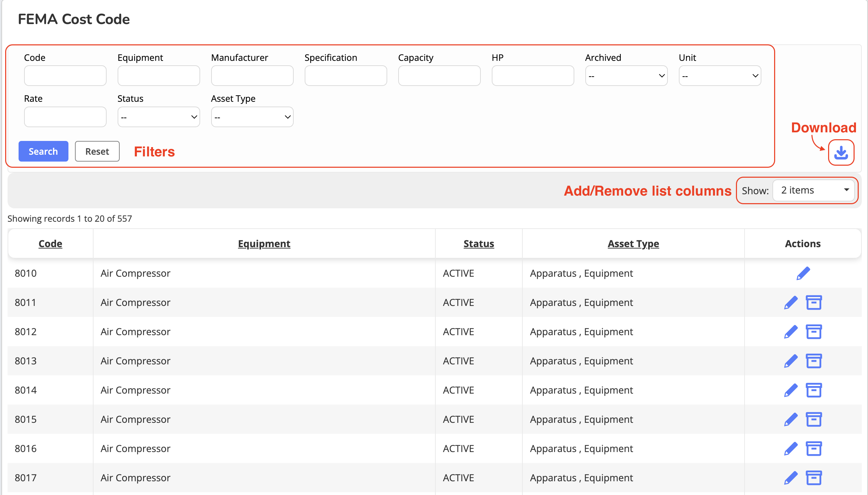The image size is (868, 495).
Task: Click ACTIVE status in row 8014
Action: (458, 390)
